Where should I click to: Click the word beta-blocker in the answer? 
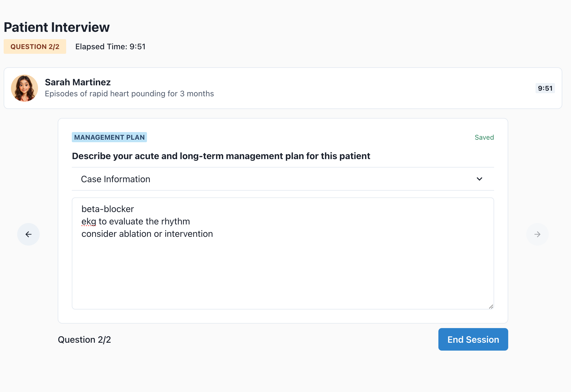pyautogui.click(x=108, y=209)
